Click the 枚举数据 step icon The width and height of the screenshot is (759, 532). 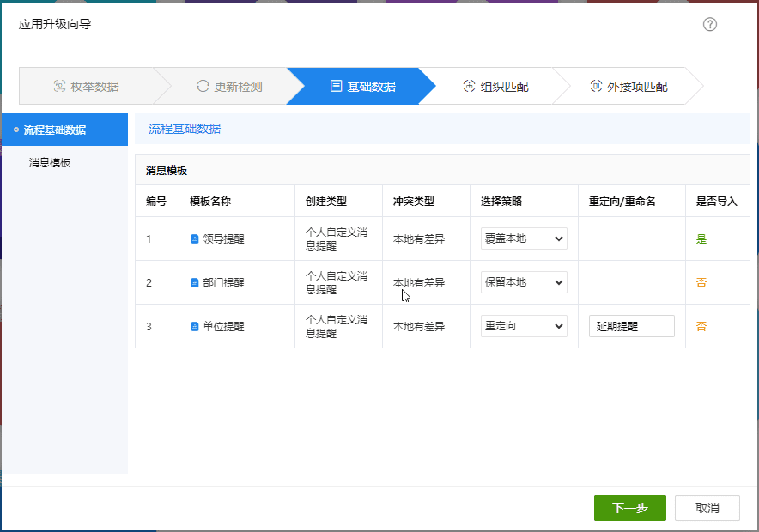(x=59, y=86)
